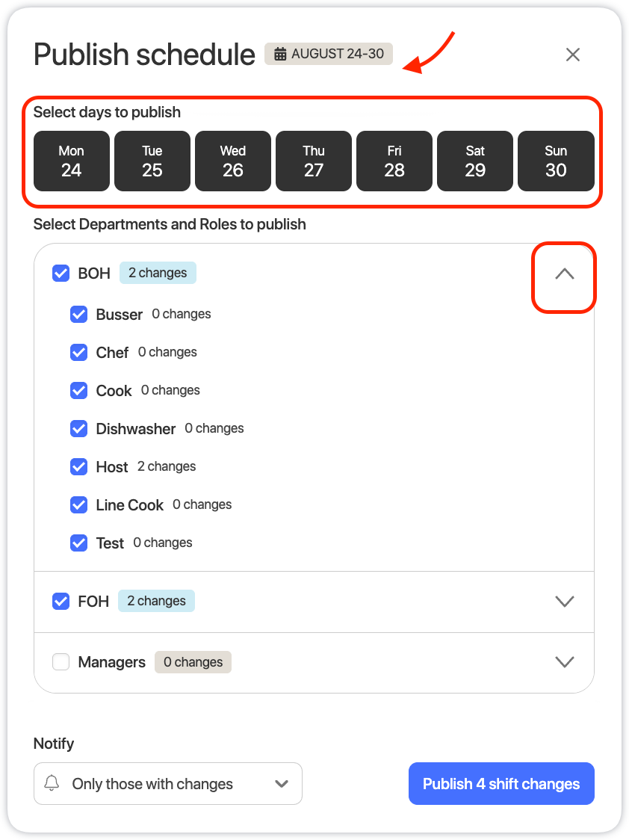Viewport: 629px width, 840px height.
Task: Collapse the BOH department section
Action: (x=564, y=274)
